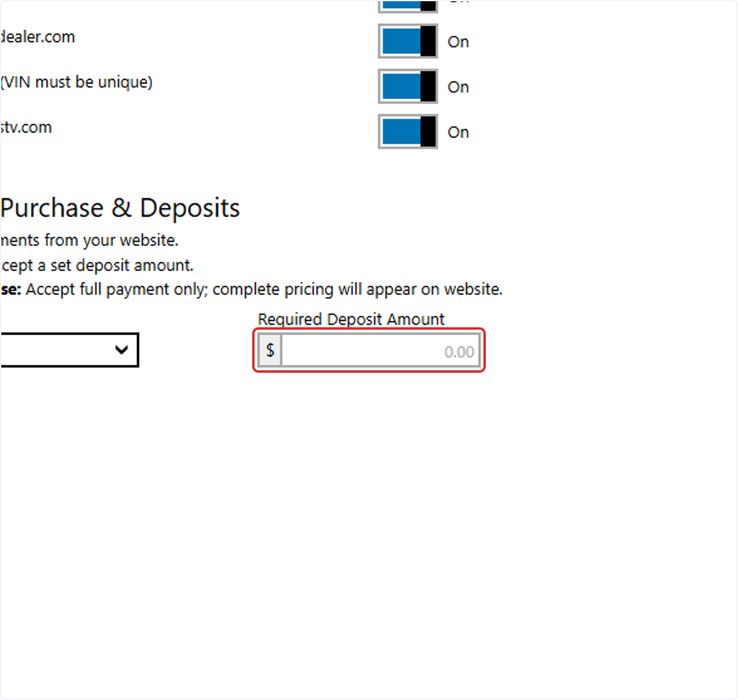This screenshot has width=738, height=700.
Task: Click the 'set deposit amount' description line
Action: click(x=97, y=265)
